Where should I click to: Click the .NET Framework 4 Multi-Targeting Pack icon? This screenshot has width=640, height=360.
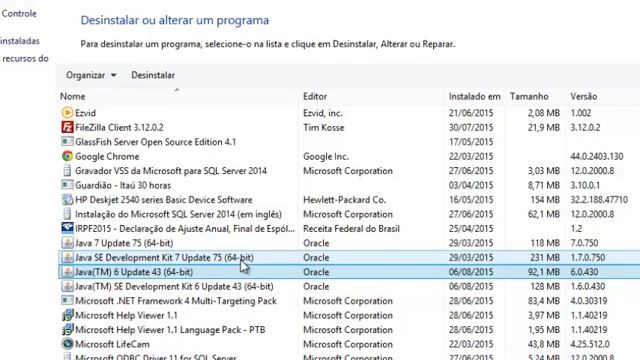click(67, 301)
